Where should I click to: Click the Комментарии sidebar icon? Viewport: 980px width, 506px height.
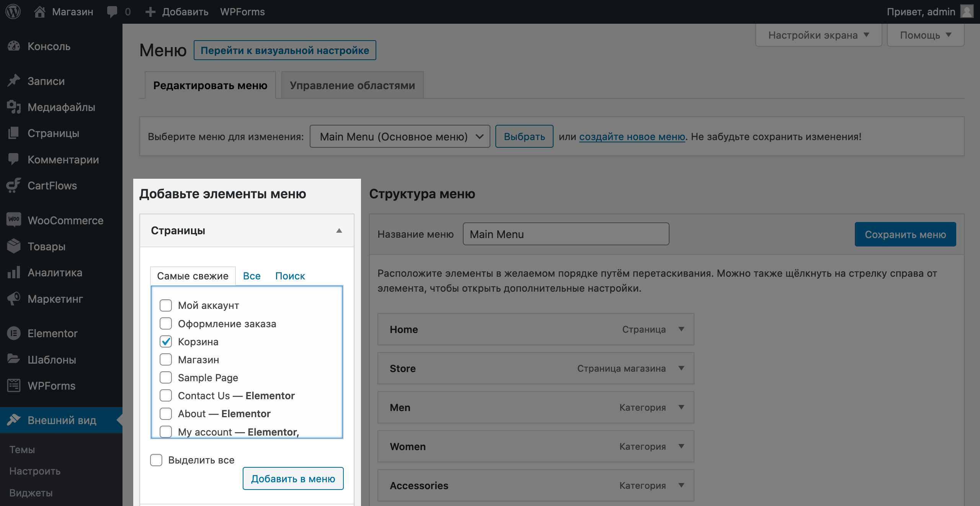coord(14,159)
